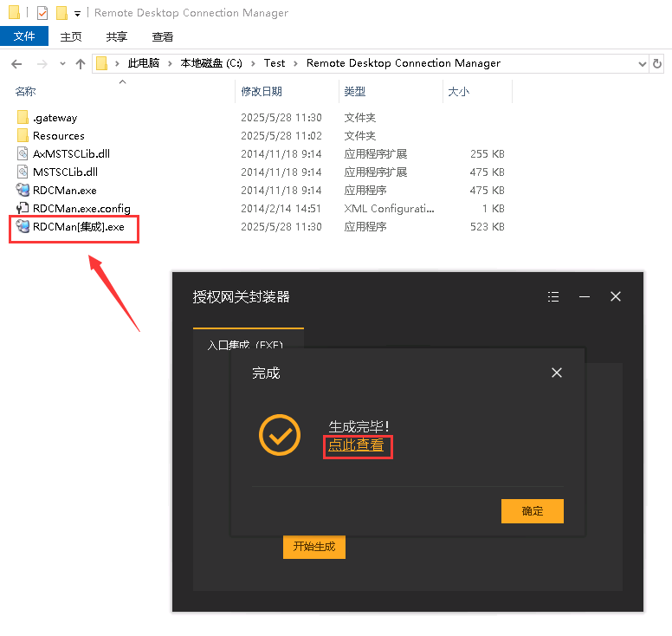The height and width of the screenshot is (636, 672).
Task: Open the 查看 ribbon tab
Action: [x=163, y=37]
